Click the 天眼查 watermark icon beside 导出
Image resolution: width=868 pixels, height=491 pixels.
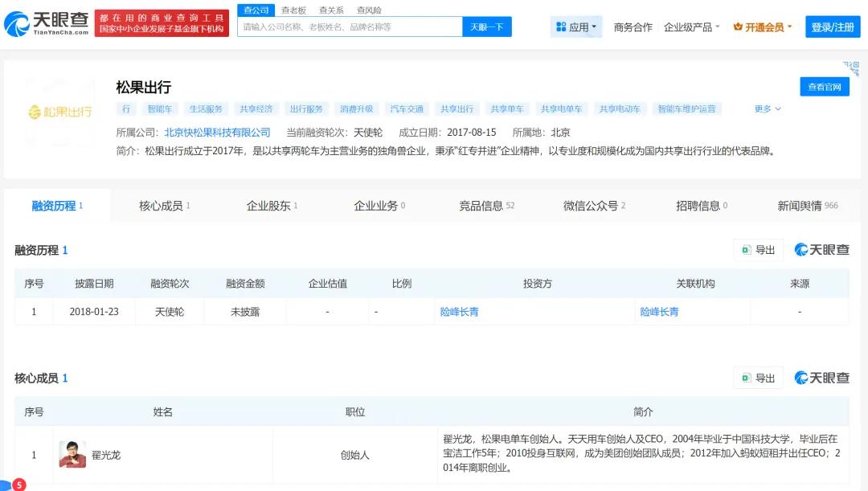(800, 250)
